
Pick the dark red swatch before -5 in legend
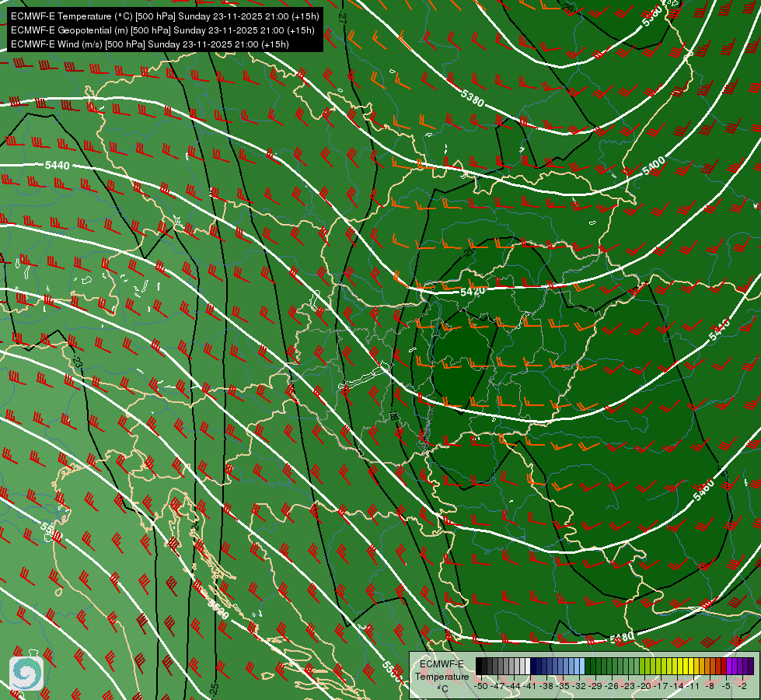tap(724, 666)
